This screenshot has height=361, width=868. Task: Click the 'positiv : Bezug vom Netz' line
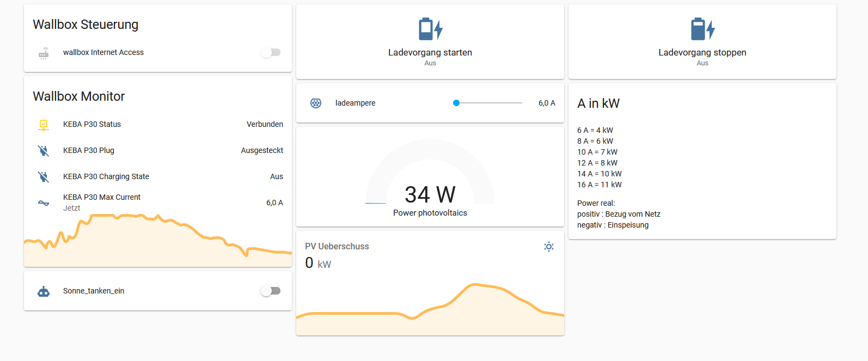pos(619,215)
